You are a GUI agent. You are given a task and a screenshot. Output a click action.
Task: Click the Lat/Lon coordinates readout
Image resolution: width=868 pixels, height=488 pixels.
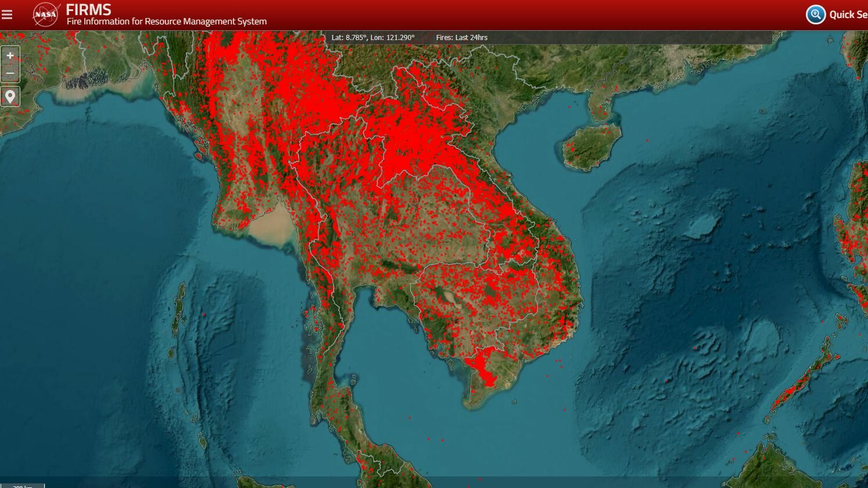click(373, 37)
